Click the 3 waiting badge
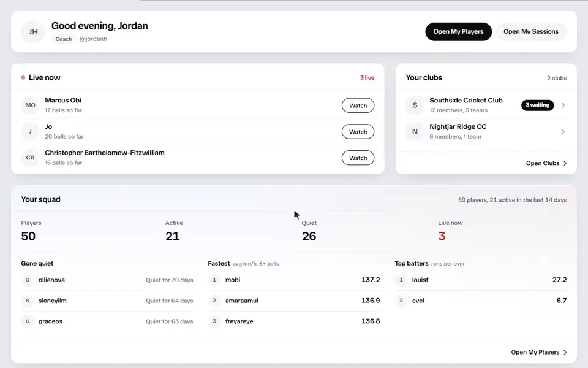588x368 pixels. (x=537, y=105)
